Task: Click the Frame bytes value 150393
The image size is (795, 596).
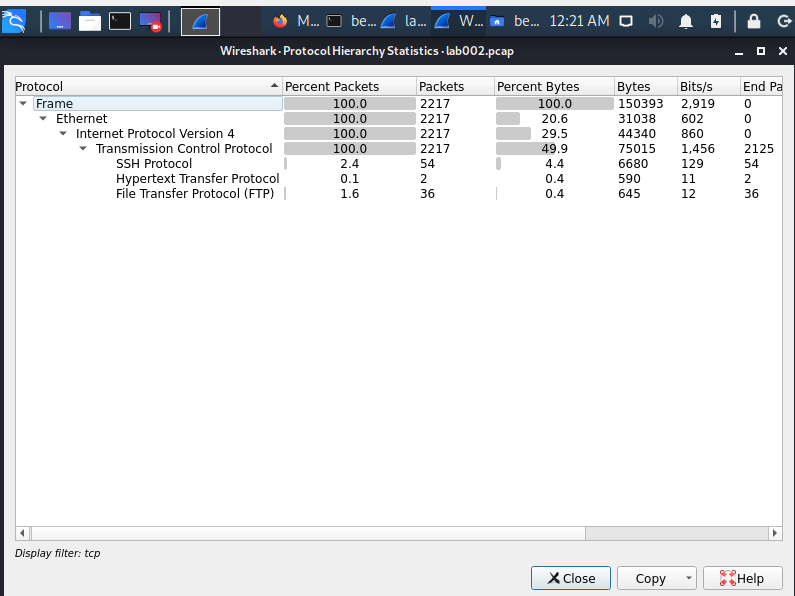Action: pyautogui.click(x=640, y=104)
